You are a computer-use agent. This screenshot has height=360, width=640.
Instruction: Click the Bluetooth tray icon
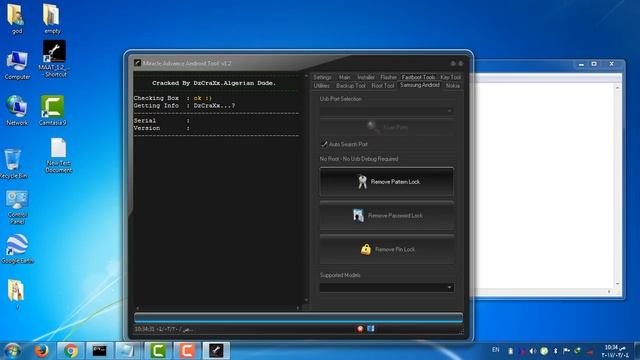[x=555, y=351]
